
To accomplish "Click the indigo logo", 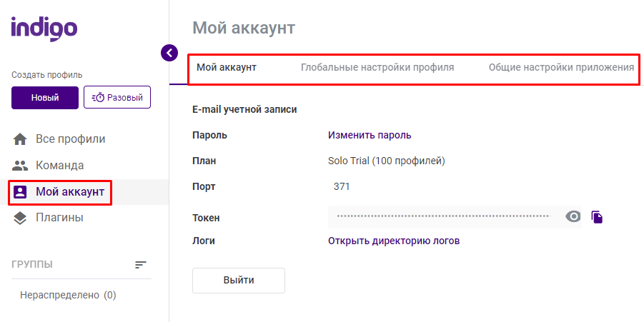I will tap(44, 29).
